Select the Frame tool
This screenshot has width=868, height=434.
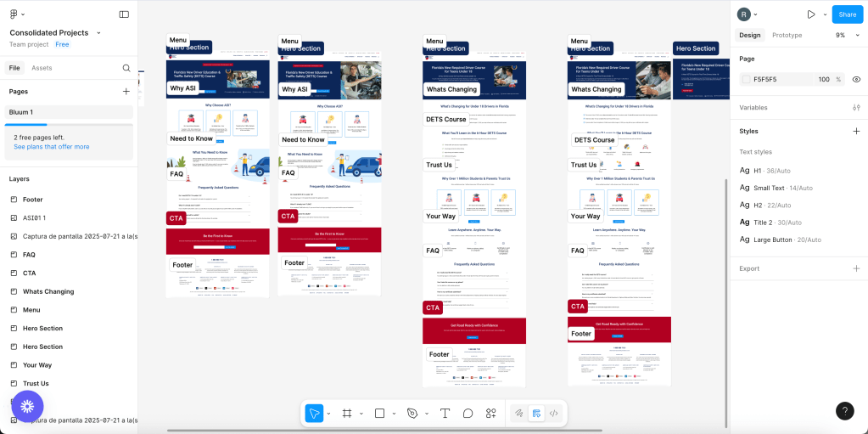347,414
